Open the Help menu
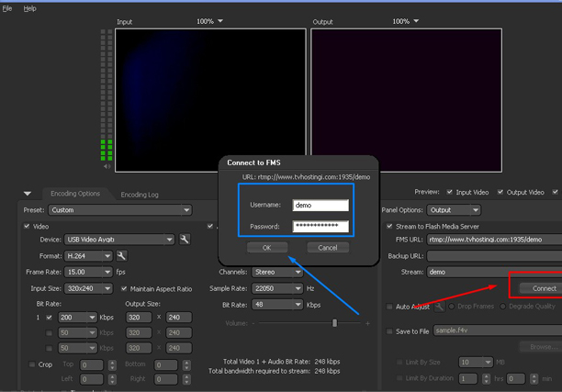The height and width of the screenshot is (392, 562). click(x=29, y=8)
